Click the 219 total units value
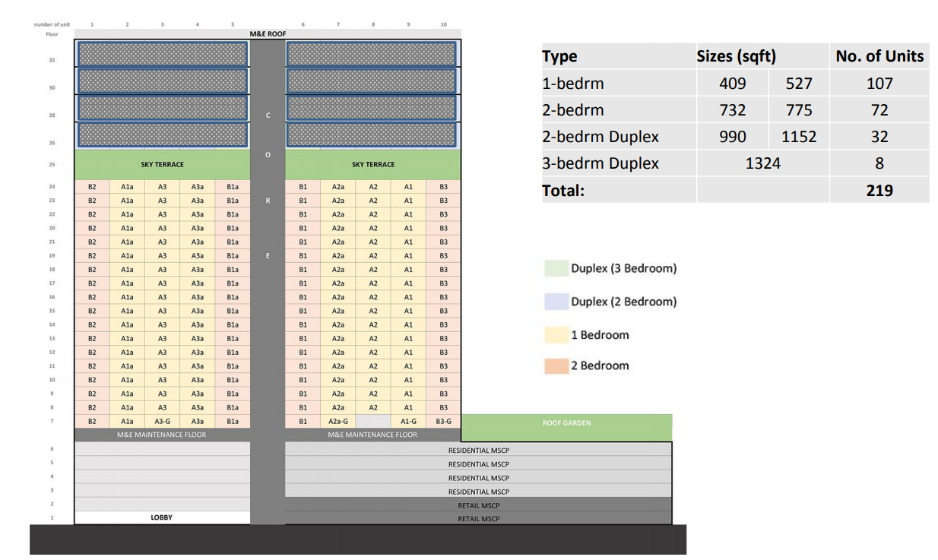 click(x=879, y=191)
